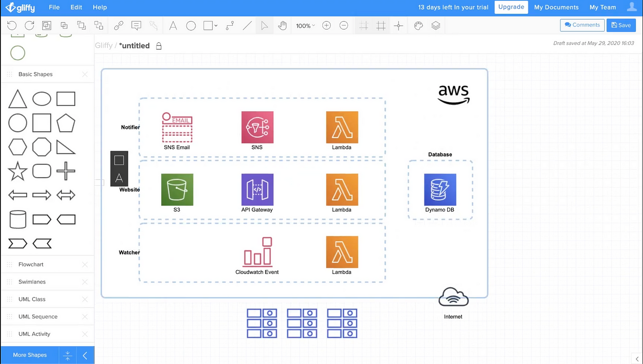Toggle the light grid display button
Image resolution: width=643 pixels, height=364 pixels.
pos(364,26)
